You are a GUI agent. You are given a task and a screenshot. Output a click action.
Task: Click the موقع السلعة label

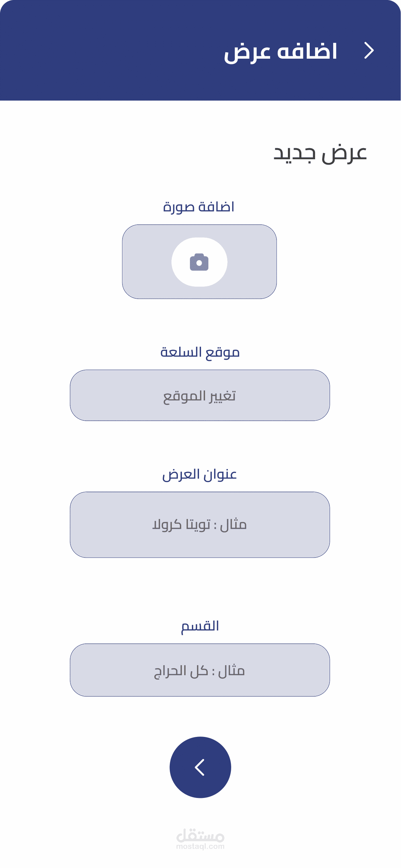[x=200, y=352]
